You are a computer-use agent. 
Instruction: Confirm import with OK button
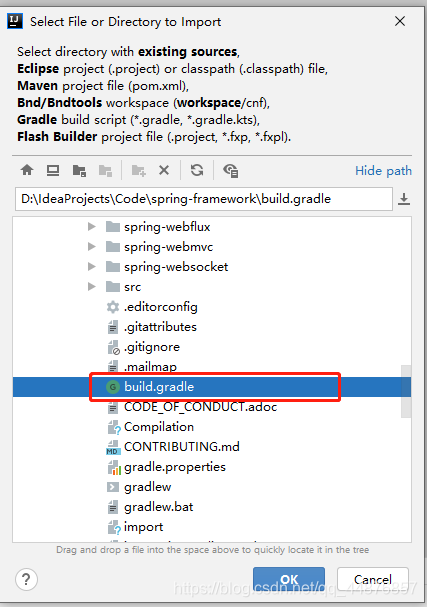tap(289, 579)
